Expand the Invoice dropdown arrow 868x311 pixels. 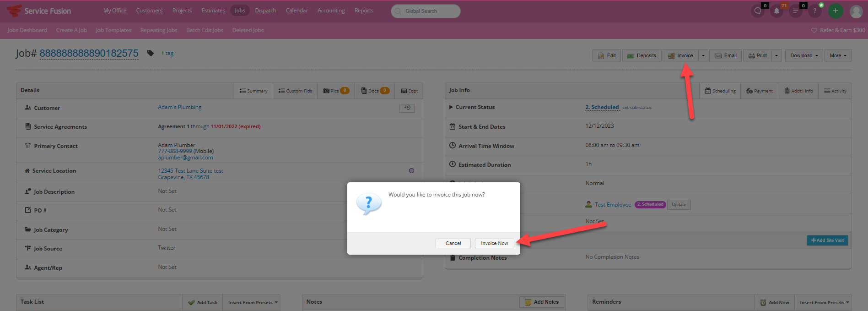[703, 55]
